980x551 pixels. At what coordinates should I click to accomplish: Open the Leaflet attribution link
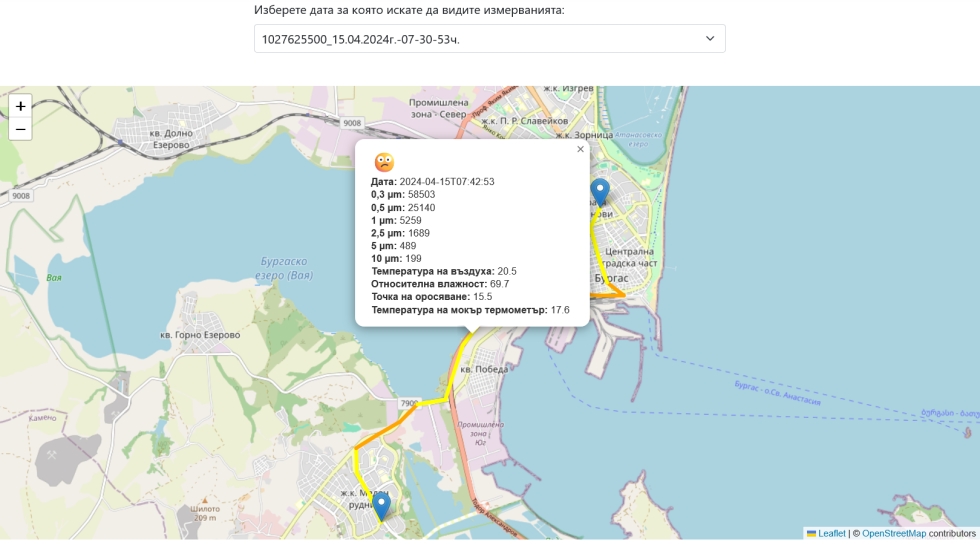coord(831,534)
